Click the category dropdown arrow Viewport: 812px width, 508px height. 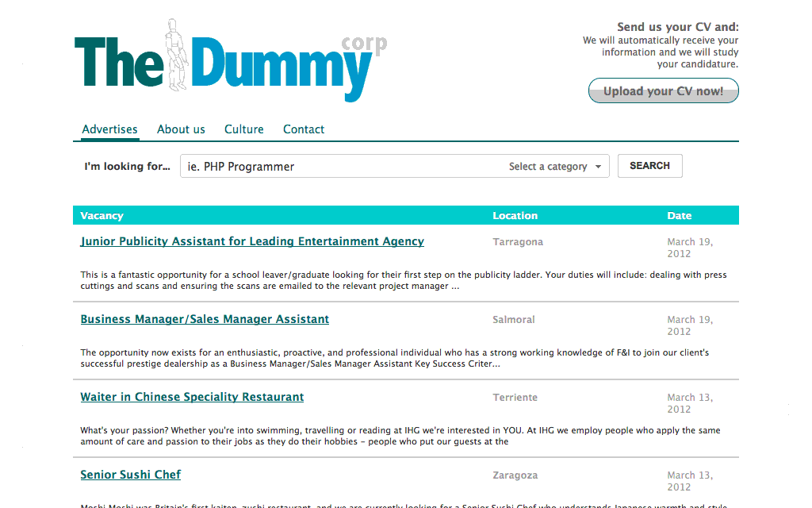(598, 167)
